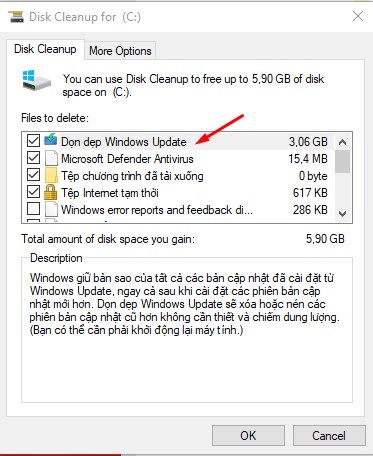Image resolution: width=373 pixels, height=456 pixels.
Task: Uncheck Microsoft Defender Antivirus checkbox
Action: tap(33, 158)
